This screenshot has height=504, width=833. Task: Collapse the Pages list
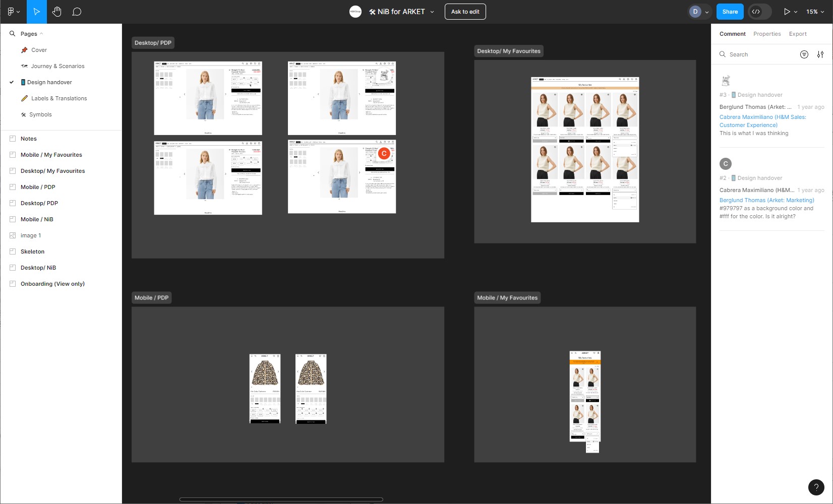[x=41, y=34]
